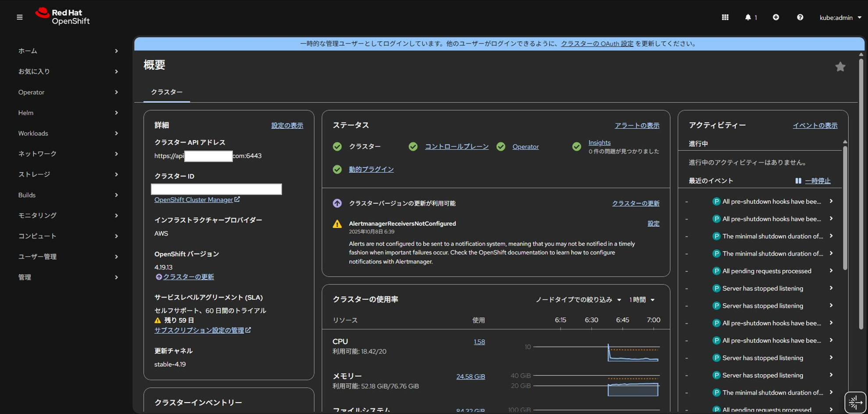Toggle the sidebar with the hamburger icon
This screenshot has height=414, width=868.
(x=19, y=17)
